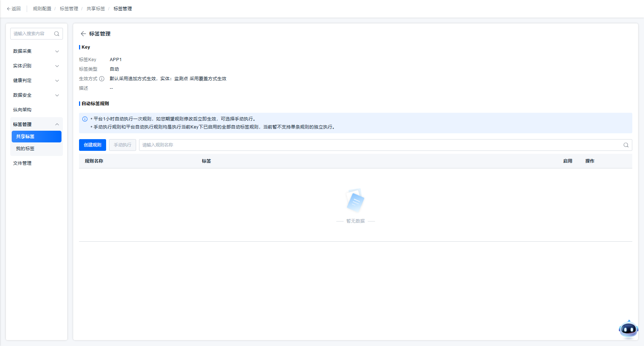Click the 规则配置 breadcrumb link
This screenshot has width=644, height=346.
click(x=42, y=9)
